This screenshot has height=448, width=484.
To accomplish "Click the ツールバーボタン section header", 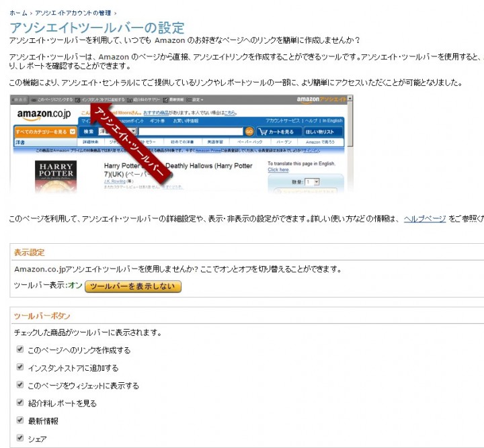I will (42, 316).
